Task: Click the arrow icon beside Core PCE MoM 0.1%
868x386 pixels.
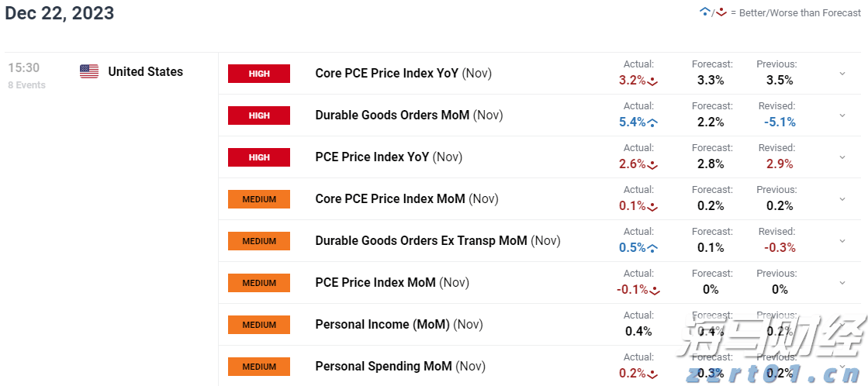Action: coord(652,207)
